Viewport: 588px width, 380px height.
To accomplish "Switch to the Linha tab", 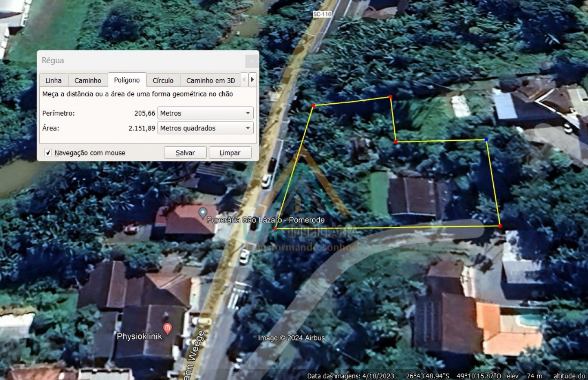I will (x=53, y=80).
